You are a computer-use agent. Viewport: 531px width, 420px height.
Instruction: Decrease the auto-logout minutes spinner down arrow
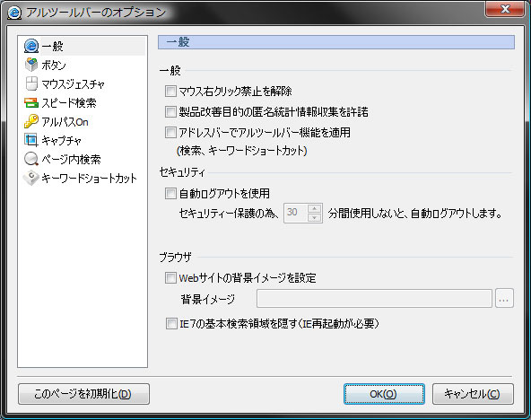point(315,218)
